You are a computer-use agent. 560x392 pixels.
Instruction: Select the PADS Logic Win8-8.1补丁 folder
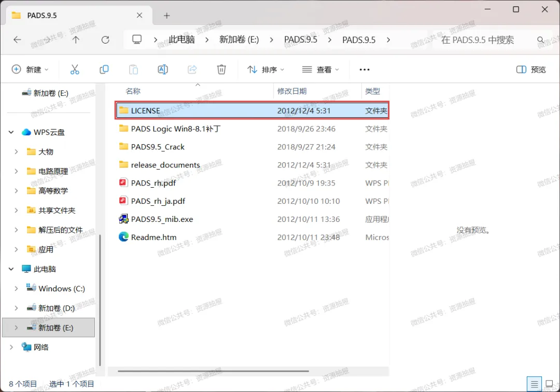pyautogui.click(x=252, y=129)
